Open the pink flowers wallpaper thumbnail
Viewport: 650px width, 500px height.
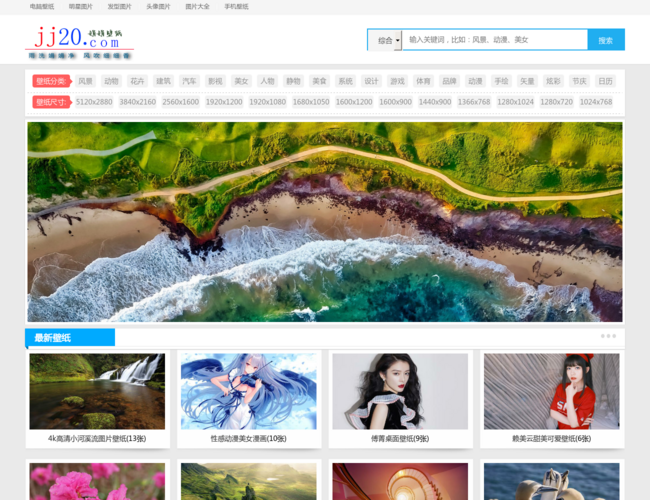point(97,481)
